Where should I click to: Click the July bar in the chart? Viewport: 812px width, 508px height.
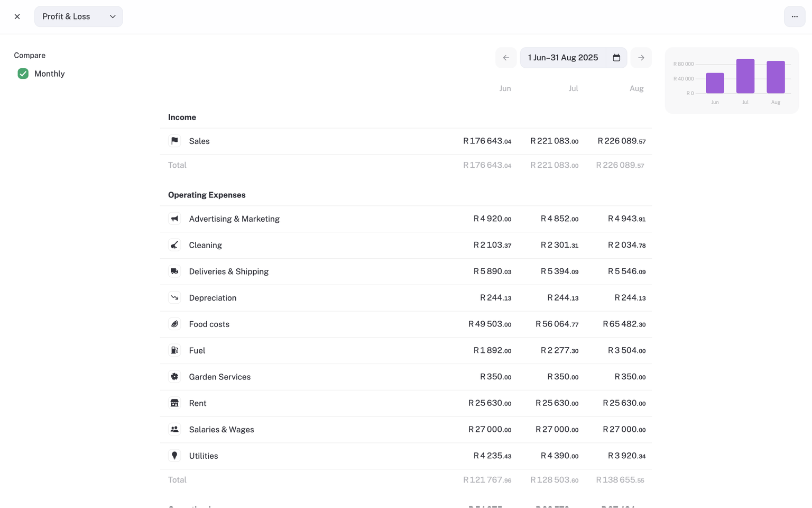coord(745,76)
